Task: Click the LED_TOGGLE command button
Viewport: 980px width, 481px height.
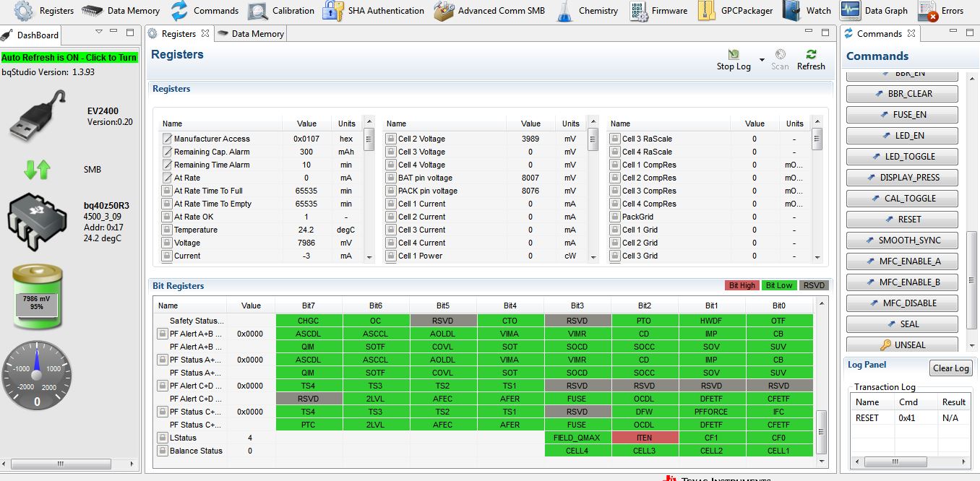Action: tap(903, 157)
